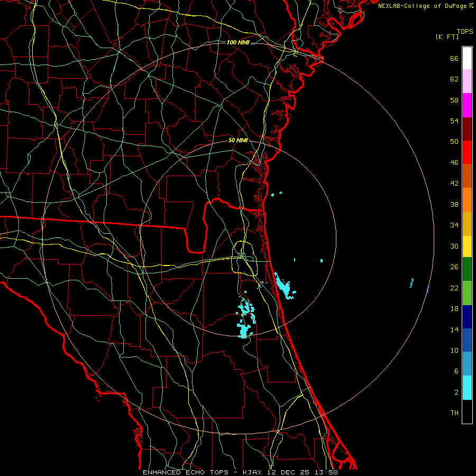The height and width of the screenshot is (476, 476).
Task: Click the dark orange 42-46 kft legend swatch
Action: 467,176
